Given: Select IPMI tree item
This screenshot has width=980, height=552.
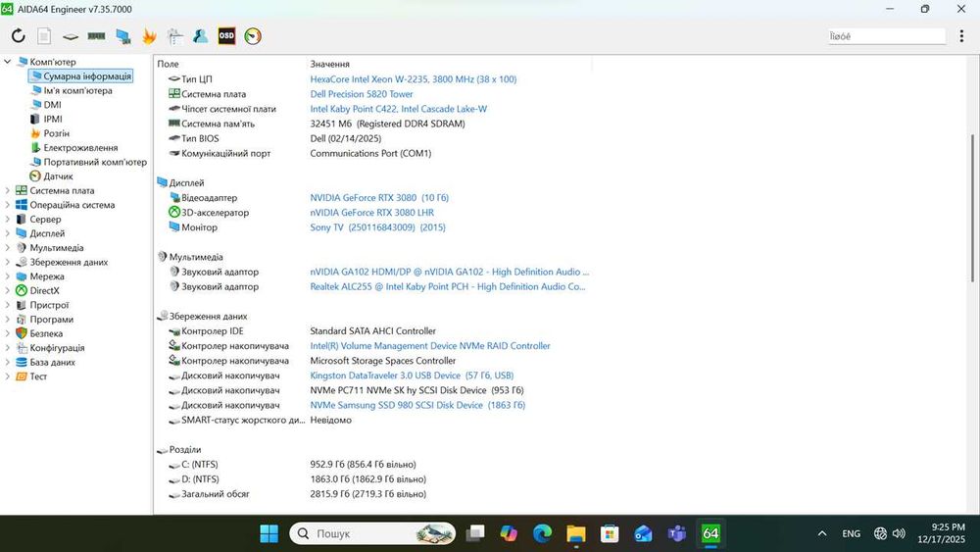Looking at the screenshot, I should tap(53, 119).
